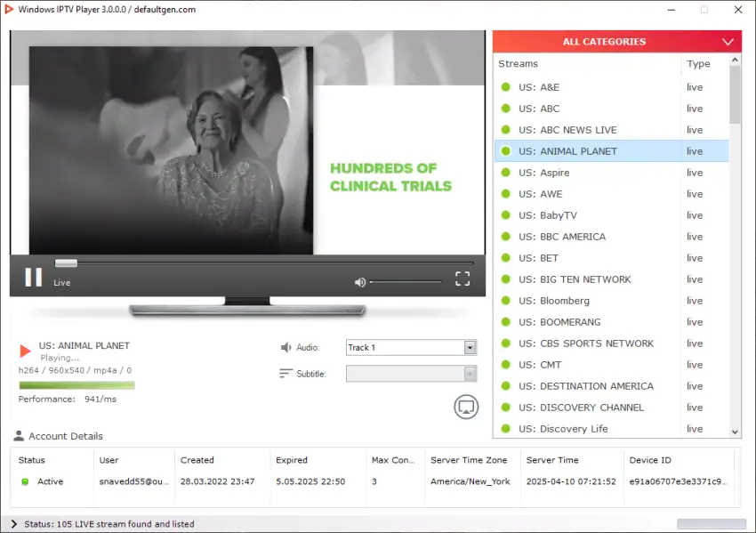Click green dot beside US: BabyTV
This screenshot has width=756, height=533.
(x=506, y=215)
